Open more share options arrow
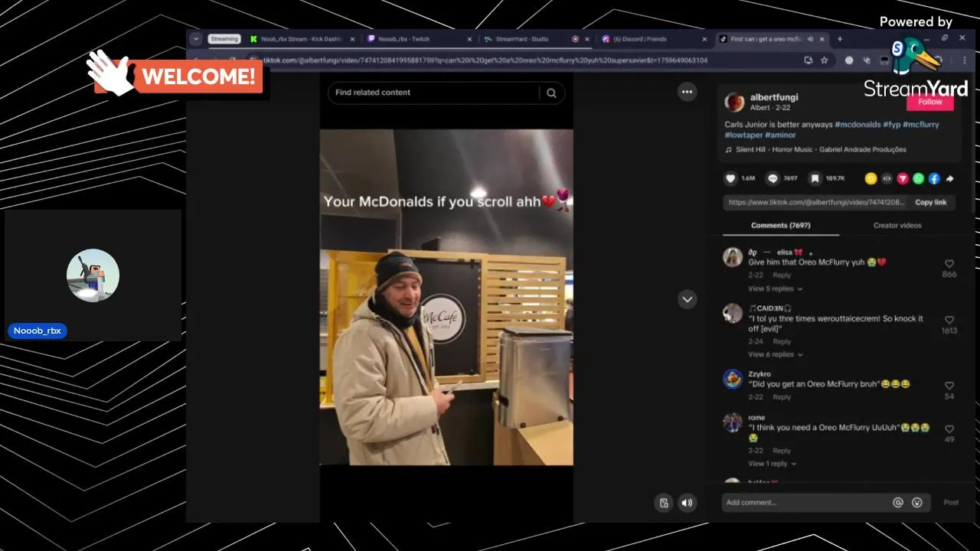 point(950,178)
